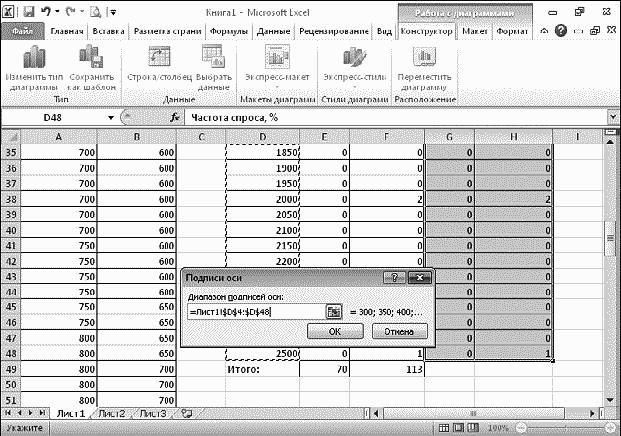This screenshot has height=436, width=621.
Task: Select column header A
Action: (x=59, y=137)
